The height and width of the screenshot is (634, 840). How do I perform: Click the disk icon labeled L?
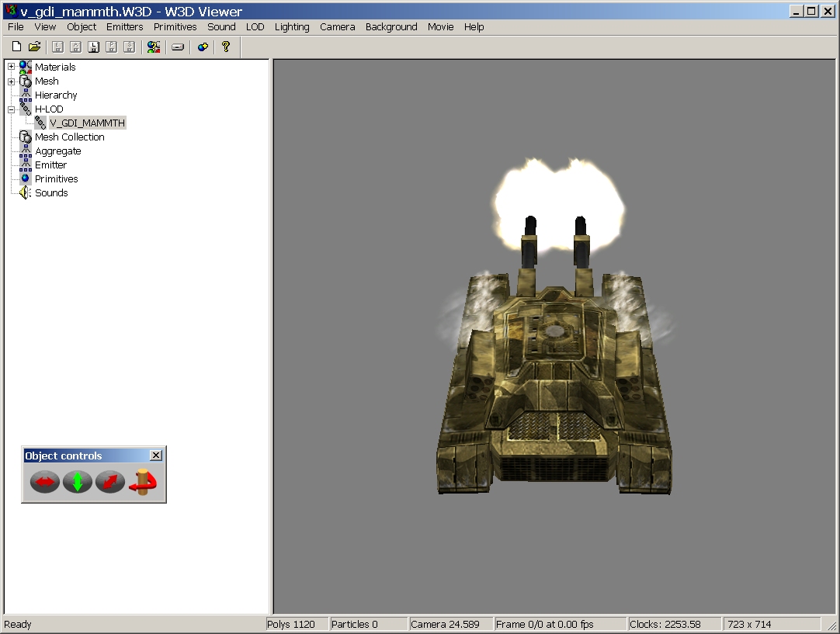coord(94,47)
